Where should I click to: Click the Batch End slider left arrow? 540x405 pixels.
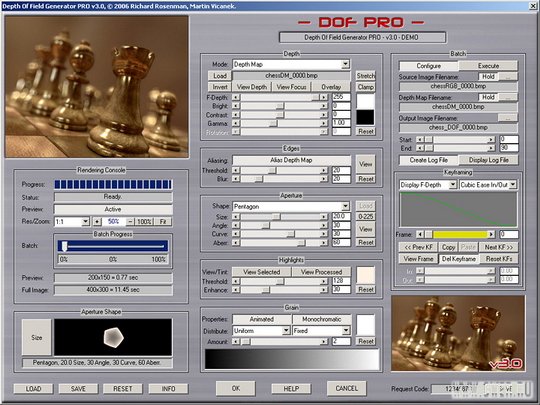tap(420, 148)
